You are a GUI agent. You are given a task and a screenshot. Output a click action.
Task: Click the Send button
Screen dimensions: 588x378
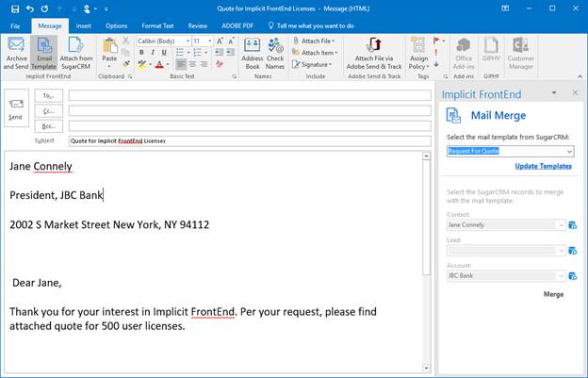15,109
